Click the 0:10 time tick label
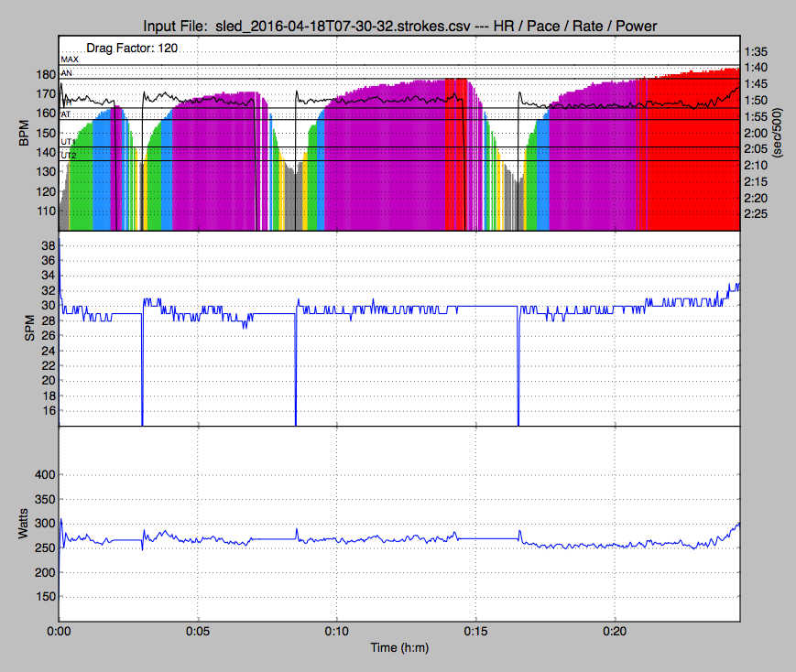The width and height of the screenshot is (796, 672). tap(337, 632)
